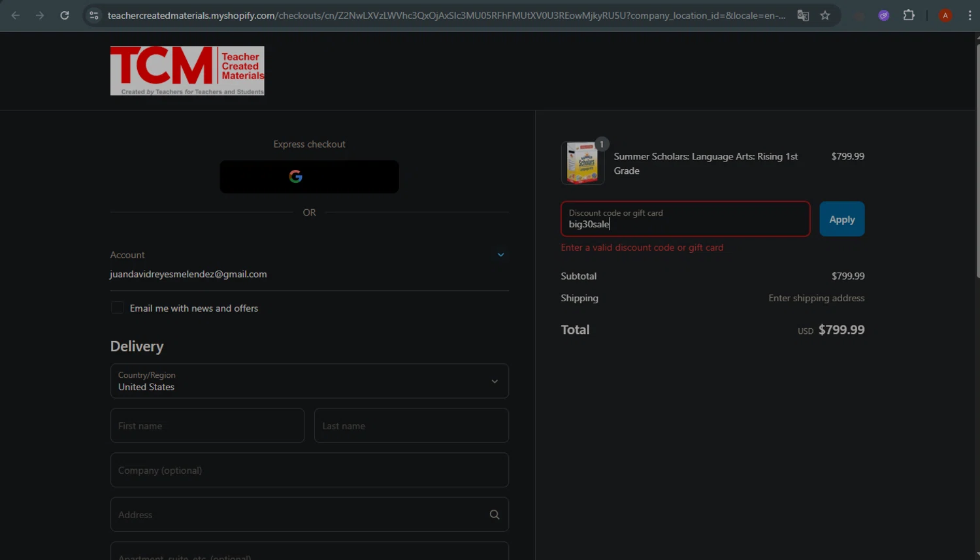Focus the Company (optional) field
The height and width of the screenshot is (560, 980).
pos(310,470)
